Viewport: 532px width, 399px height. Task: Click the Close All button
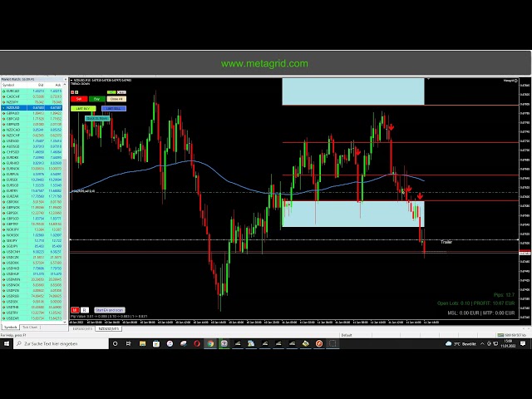tap(116, 99)
